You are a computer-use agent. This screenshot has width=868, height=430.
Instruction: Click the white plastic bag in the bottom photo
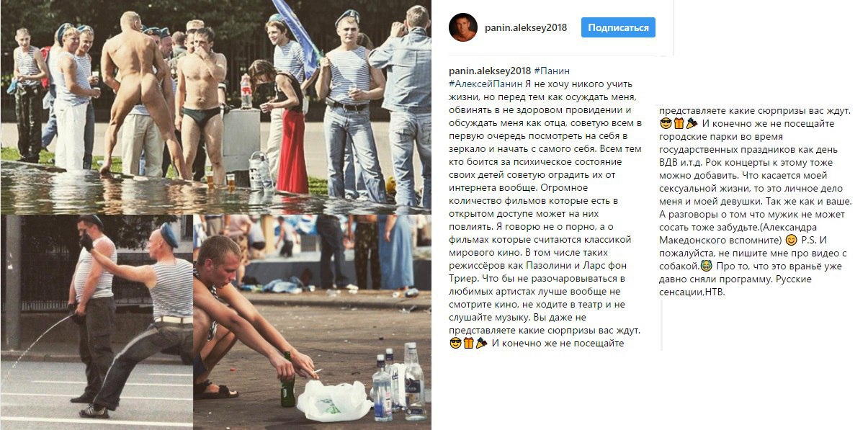[x=334, y=401]
